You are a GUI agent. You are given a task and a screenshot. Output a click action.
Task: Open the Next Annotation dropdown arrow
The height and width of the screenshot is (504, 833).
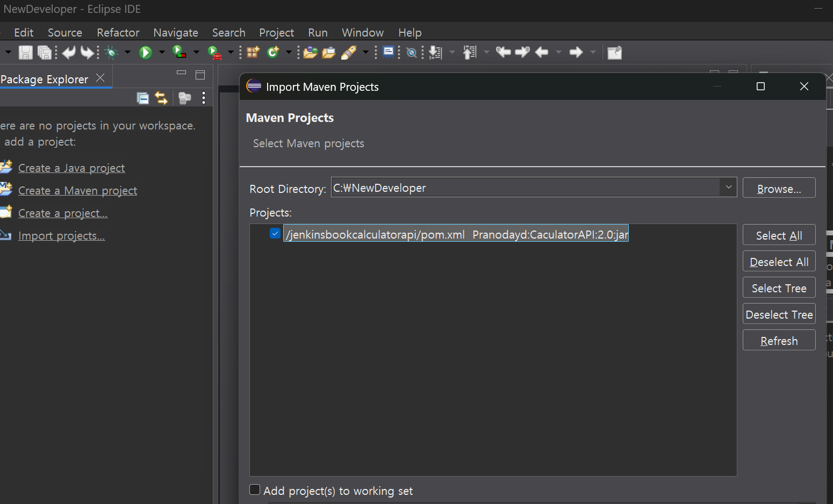point(452,52)
